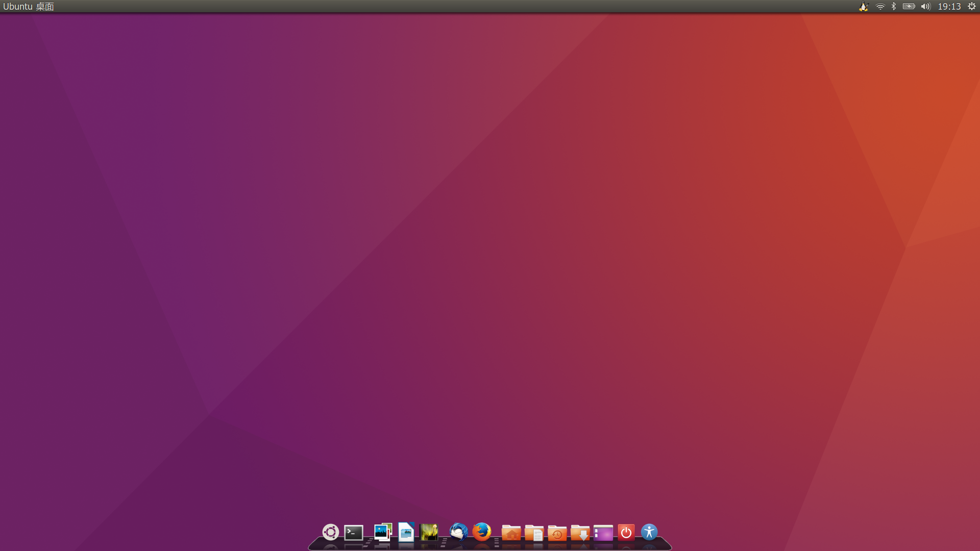This screenshot has width=980, height=551.
Task: Open LibreOffice Writer document icon
Action: pyautogui.click(x=406, y=532)
